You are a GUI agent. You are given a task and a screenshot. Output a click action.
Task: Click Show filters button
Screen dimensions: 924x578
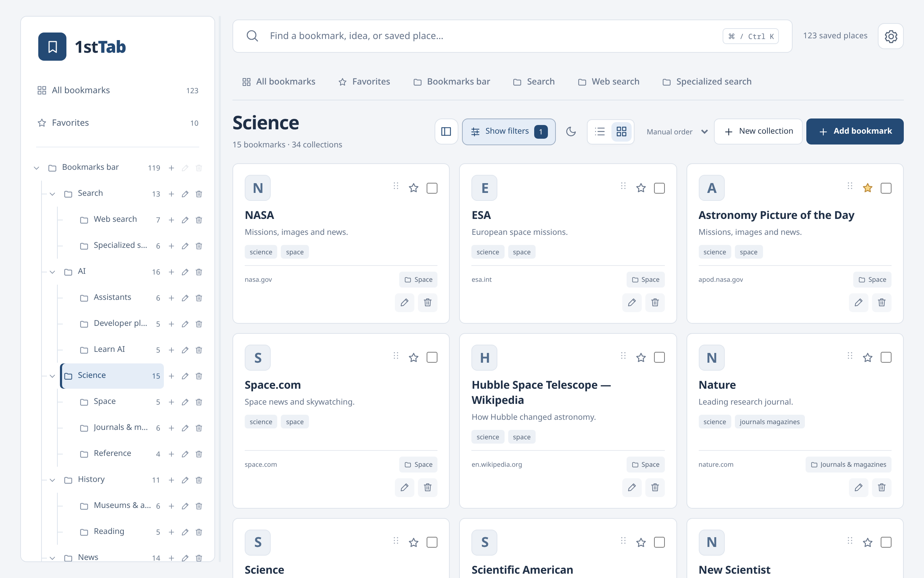tap(509, 131)
